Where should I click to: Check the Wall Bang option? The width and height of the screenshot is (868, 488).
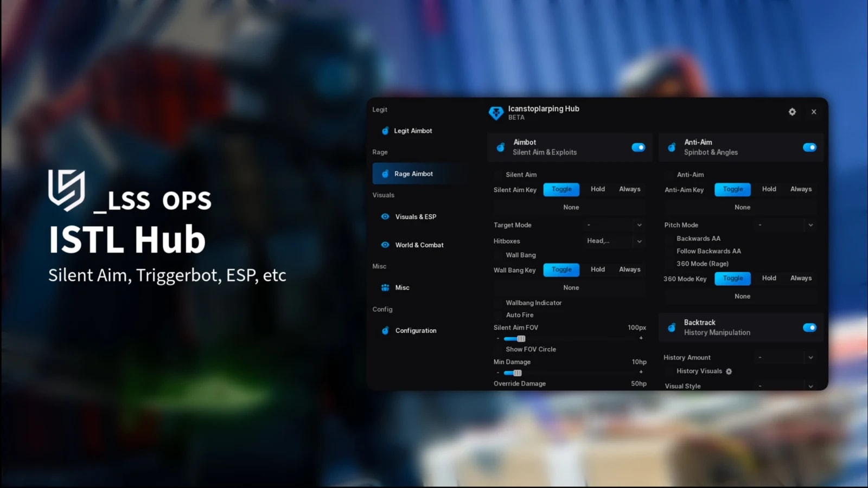[x=498, y=255]
